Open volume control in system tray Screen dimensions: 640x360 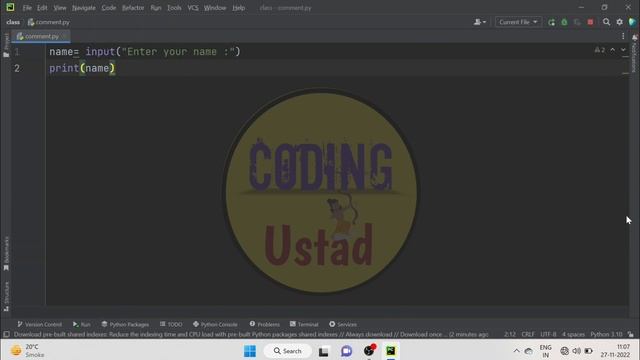pos(576,351)
